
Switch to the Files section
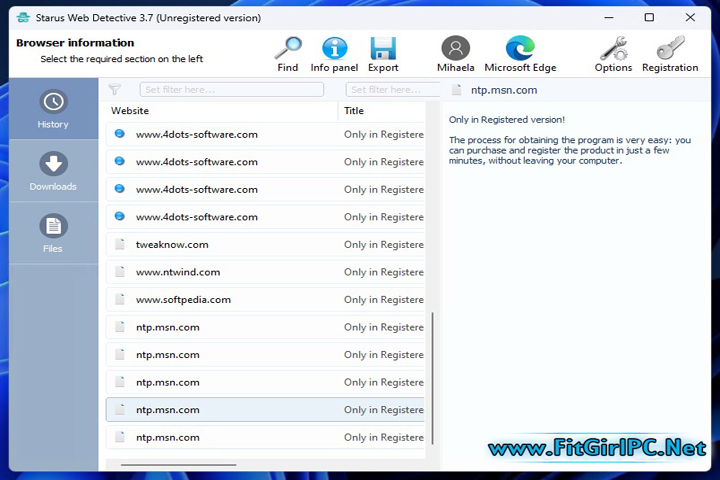pos(53,233)
